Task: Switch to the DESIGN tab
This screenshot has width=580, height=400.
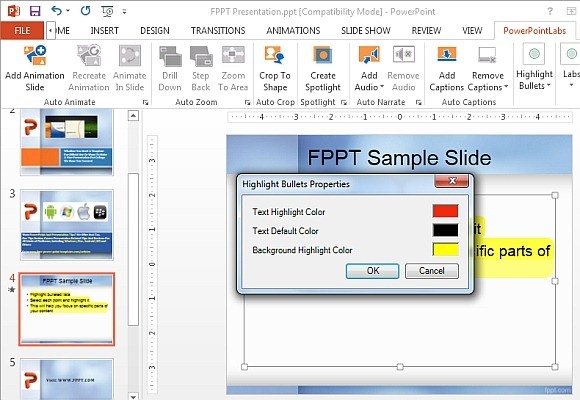Action: click(x=155, y=31)
